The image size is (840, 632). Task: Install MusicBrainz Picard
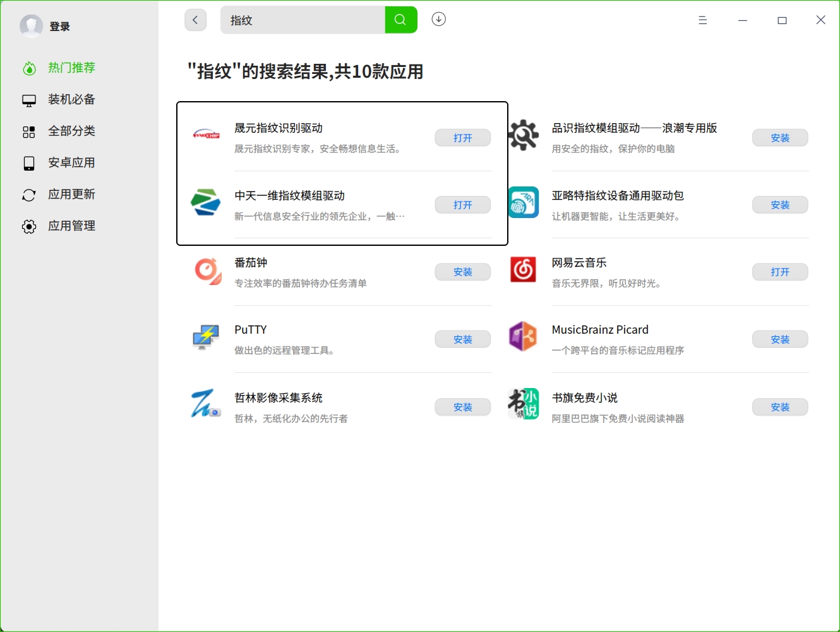pos(780,339)
